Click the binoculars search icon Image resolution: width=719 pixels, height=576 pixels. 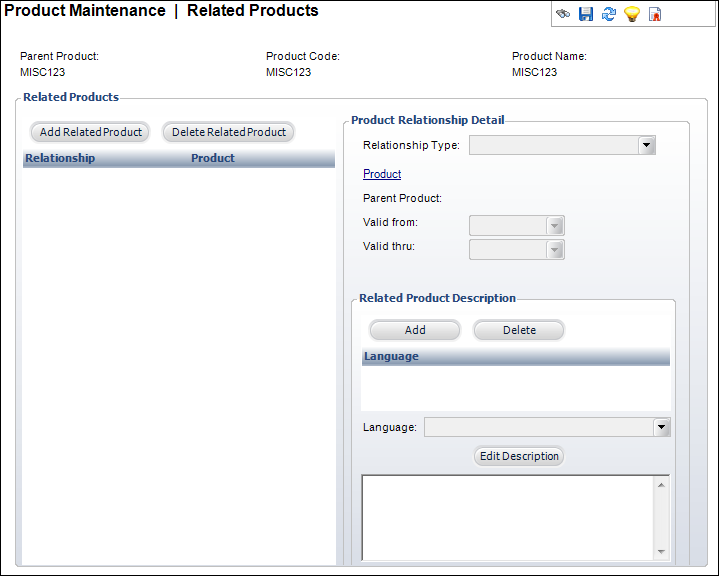point(563,14)
